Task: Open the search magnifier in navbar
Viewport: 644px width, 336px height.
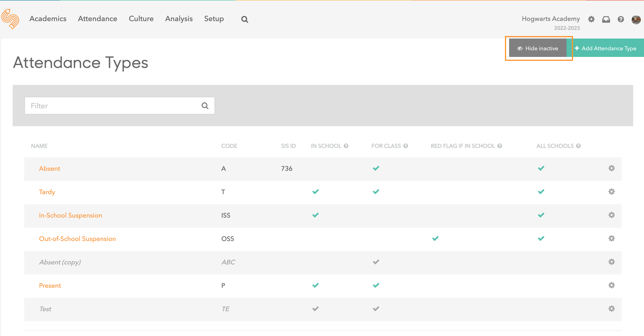Action: click(245, 19)
